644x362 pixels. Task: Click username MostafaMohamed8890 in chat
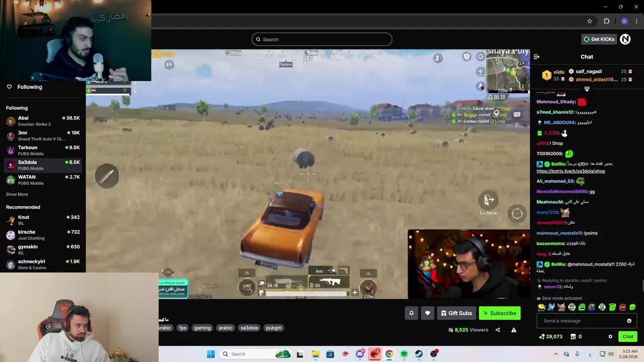561,192
